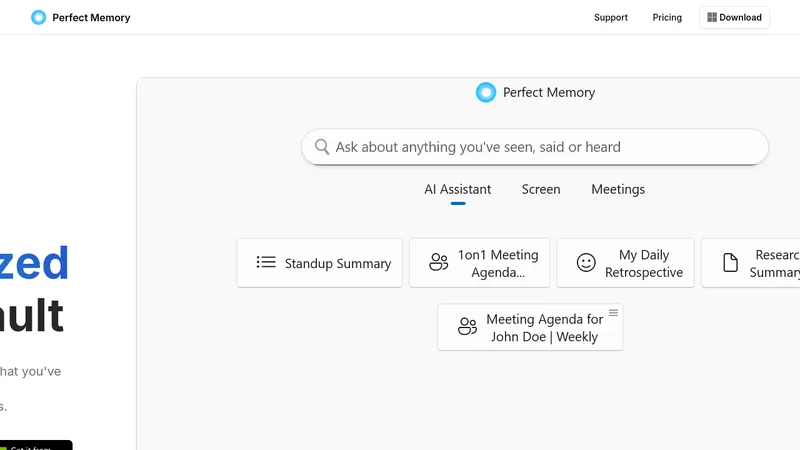Click the Perfect Memory logo in the header
The image size is (800, 450).
38,17
